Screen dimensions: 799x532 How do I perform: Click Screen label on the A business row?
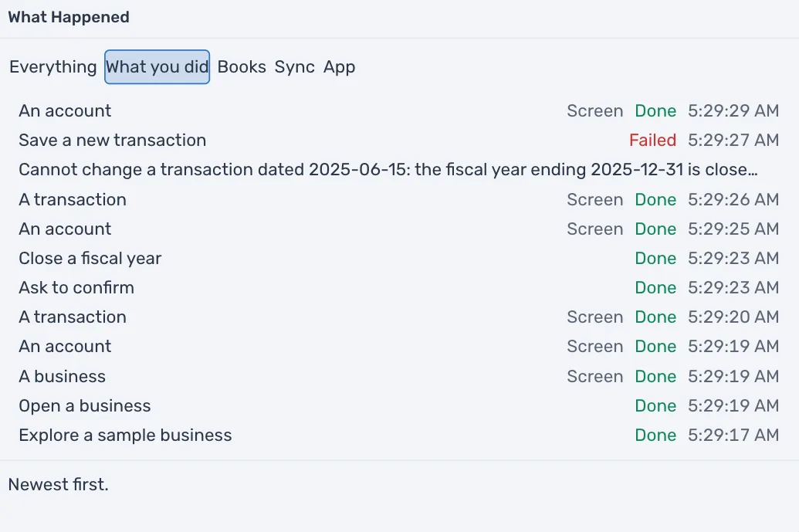(x=595, y=376)
